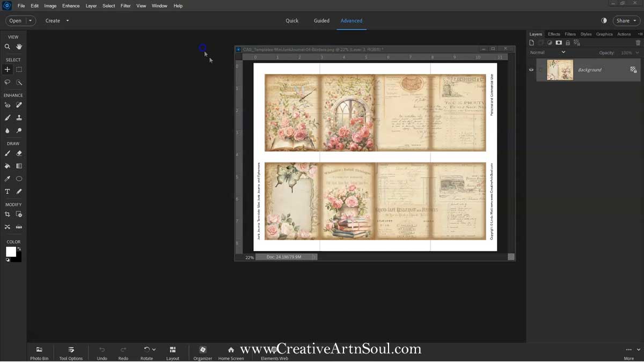The height and width of the screenshot is (362, 644).
Task: Expand the Rotate direction dropdown arrow
Action: point(154,350)
